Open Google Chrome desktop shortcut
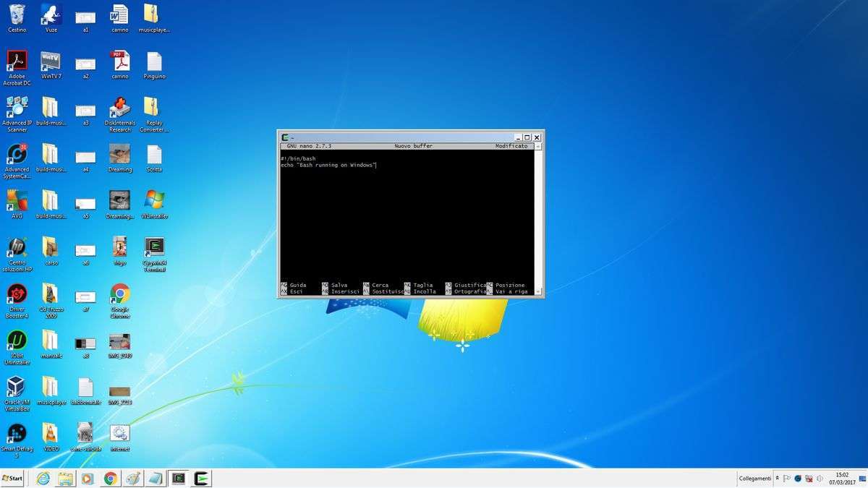The height and width of the screenshot is (488, 868). point(120,301)
